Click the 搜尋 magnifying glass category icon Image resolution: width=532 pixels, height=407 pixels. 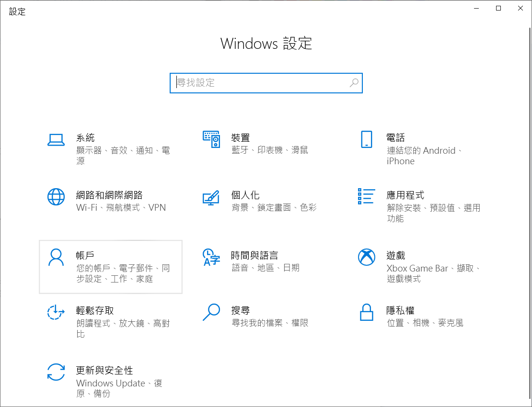coord(211,312)
